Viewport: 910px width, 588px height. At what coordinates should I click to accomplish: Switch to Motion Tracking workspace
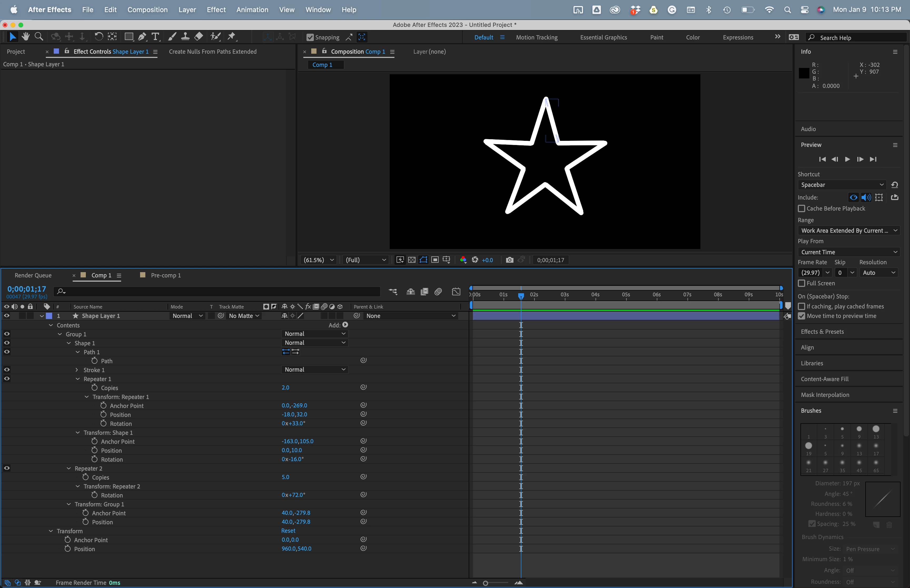[537, 37]
